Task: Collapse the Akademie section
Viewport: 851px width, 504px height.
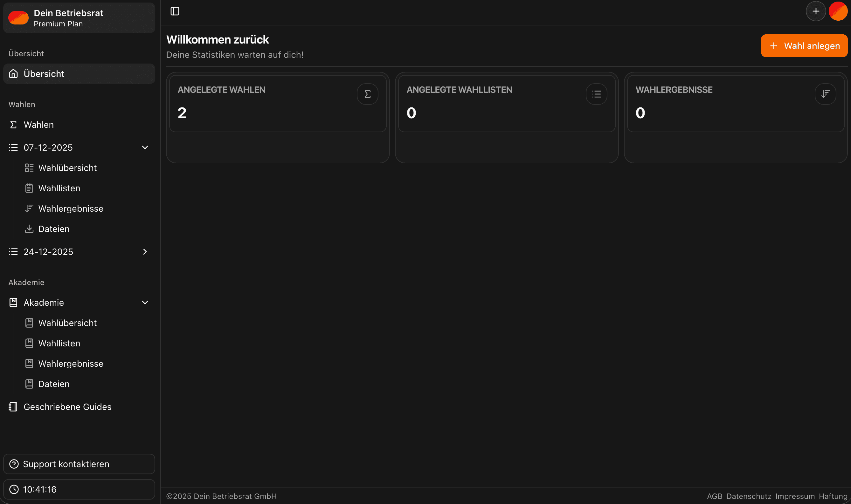Action: (145, 302)
